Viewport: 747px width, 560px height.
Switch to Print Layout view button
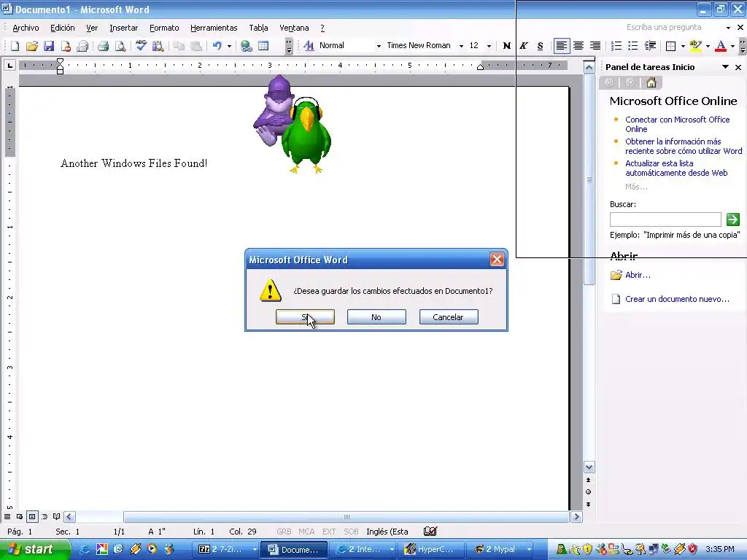coord(32,517)
